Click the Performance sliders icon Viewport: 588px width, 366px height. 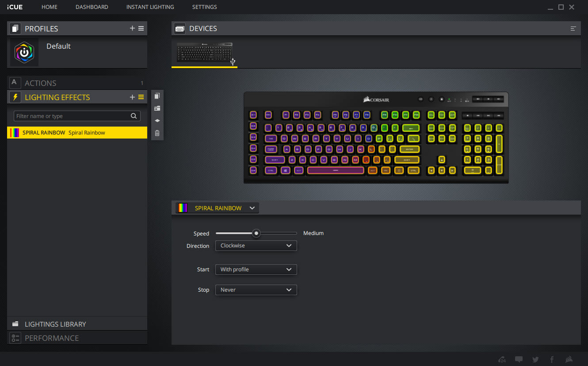(15, 338)
